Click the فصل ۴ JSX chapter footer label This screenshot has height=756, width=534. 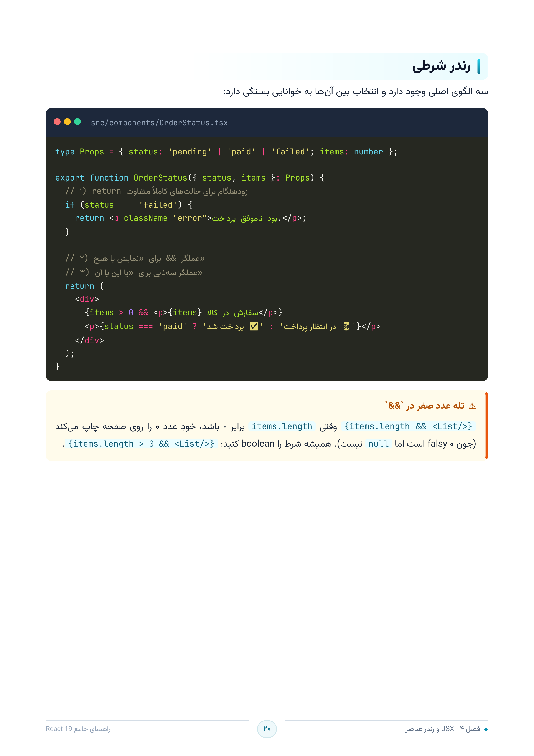point(443,729)
